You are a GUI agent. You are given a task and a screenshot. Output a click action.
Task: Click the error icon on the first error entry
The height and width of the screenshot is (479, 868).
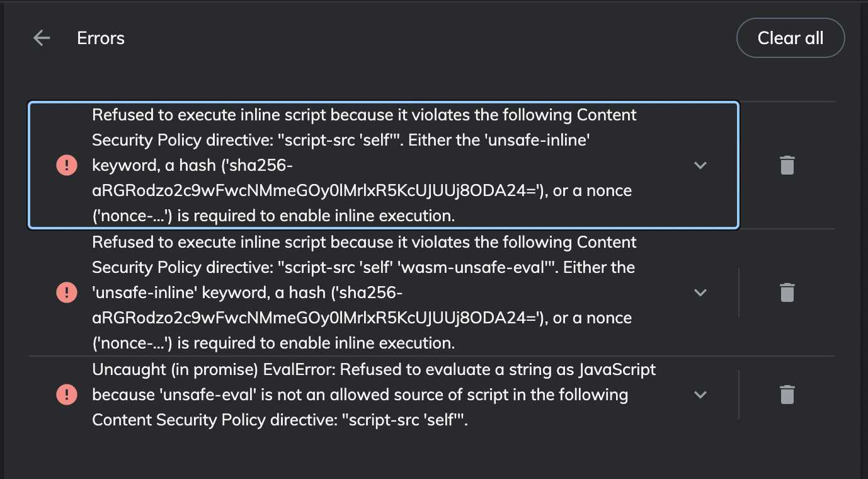coord(66,165)
